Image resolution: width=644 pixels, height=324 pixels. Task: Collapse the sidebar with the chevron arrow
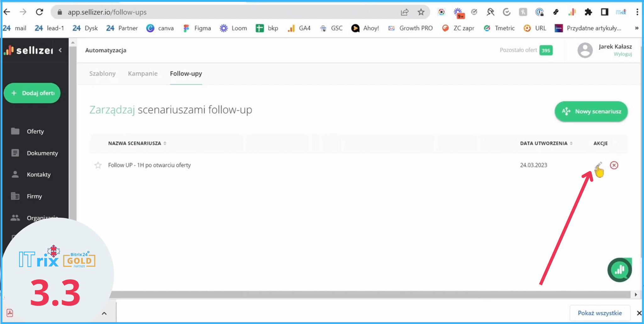pyautogui.click(x=60, y=50)
